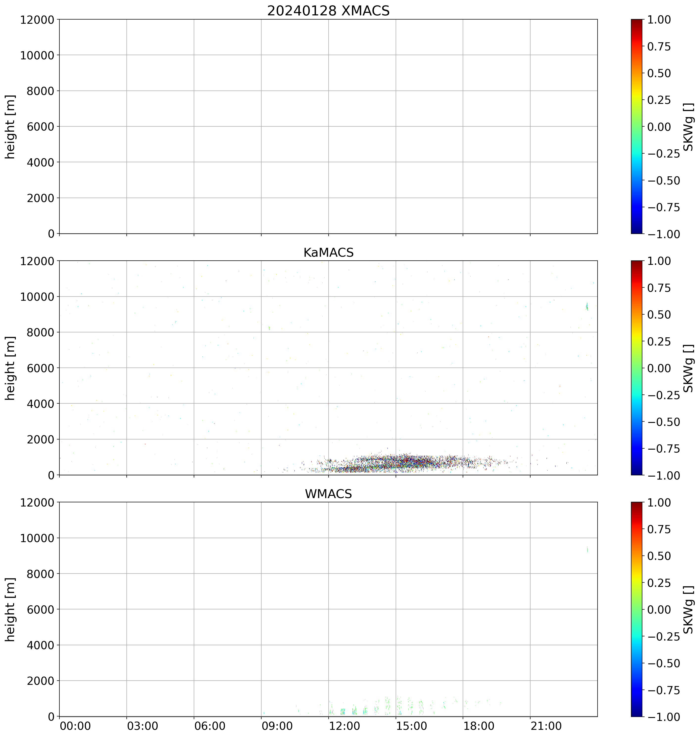Click the 21:00 time axis label
The width and height of the screenshot is (700, 737).
[546, 726]
